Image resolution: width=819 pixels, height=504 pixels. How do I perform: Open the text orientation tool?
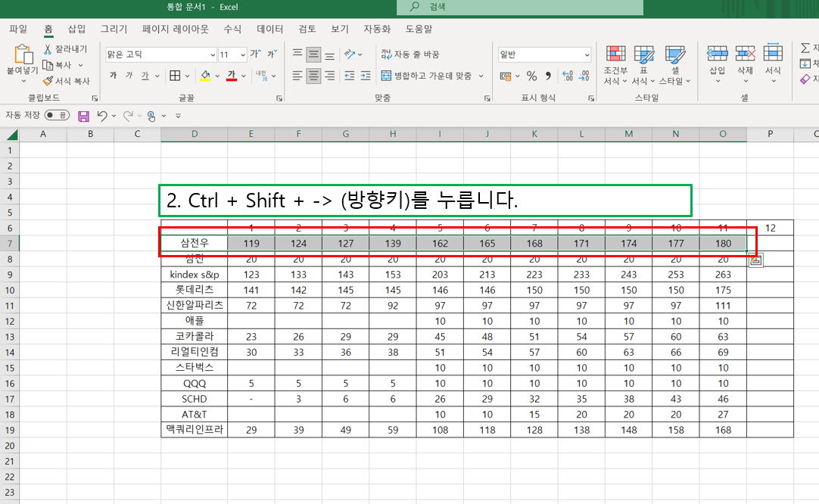click(350, 54)
